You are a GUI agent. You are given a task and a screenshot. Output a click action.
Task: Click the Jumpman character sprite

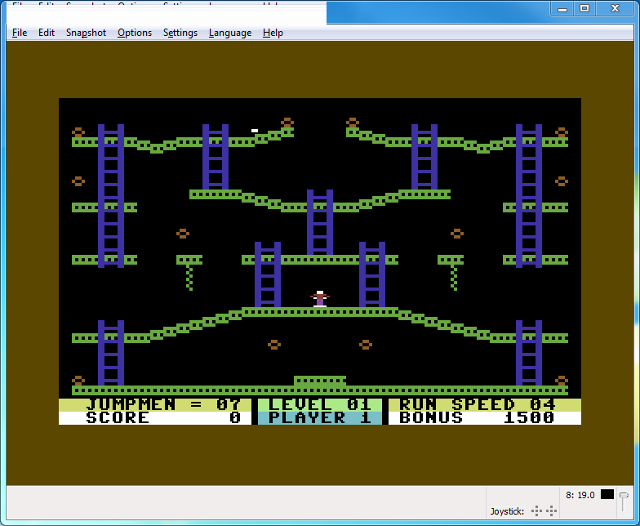point(320,299)
